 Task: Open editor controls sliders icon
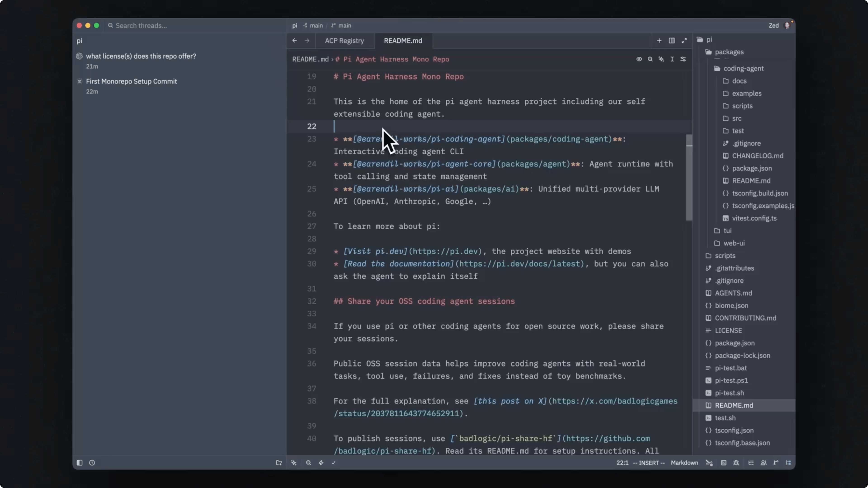pyautogui.click(x=683, y=59)
